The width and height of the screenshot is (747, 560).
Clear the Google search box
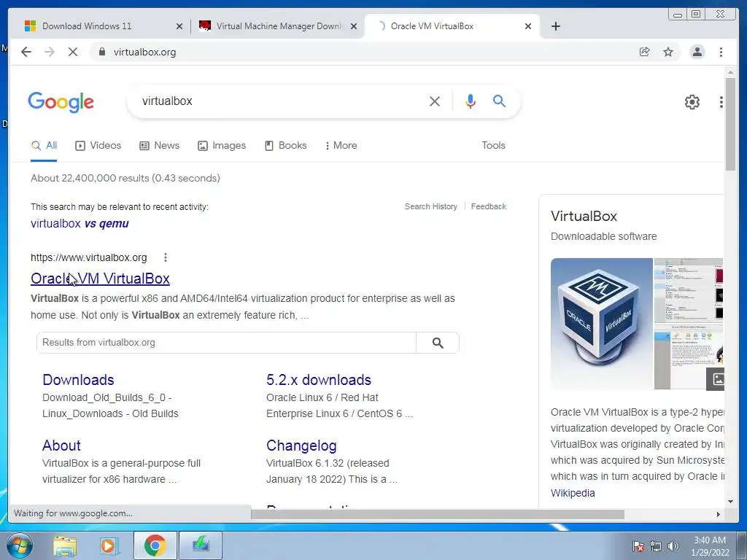pyautogui.click(x=435, y=101)
